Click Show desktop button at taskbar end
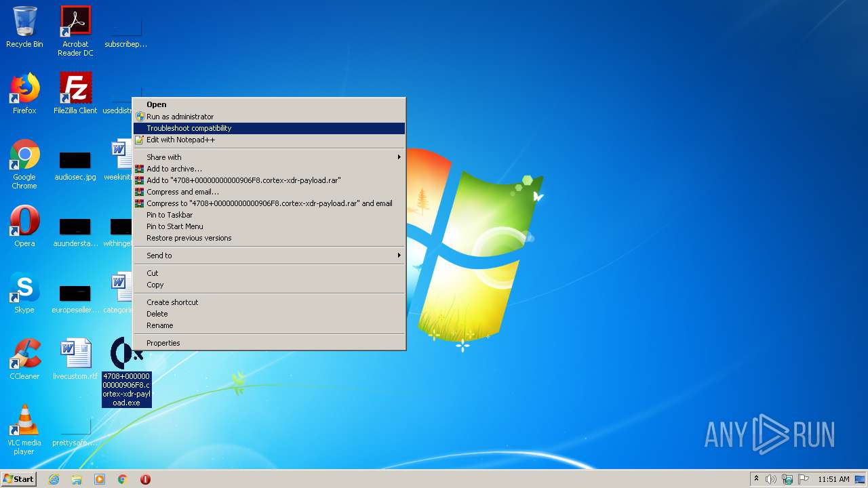 click(x=861, y=479)
